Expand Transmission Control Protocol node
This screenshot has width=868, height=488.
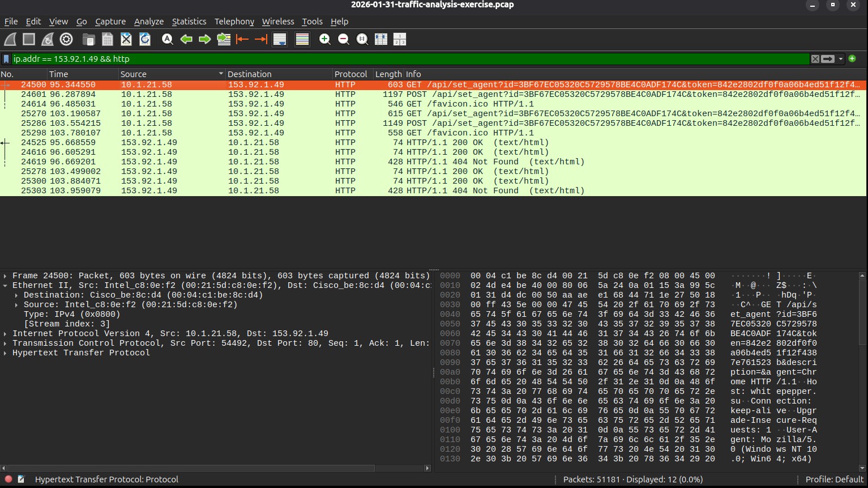[x=5, y=343]
